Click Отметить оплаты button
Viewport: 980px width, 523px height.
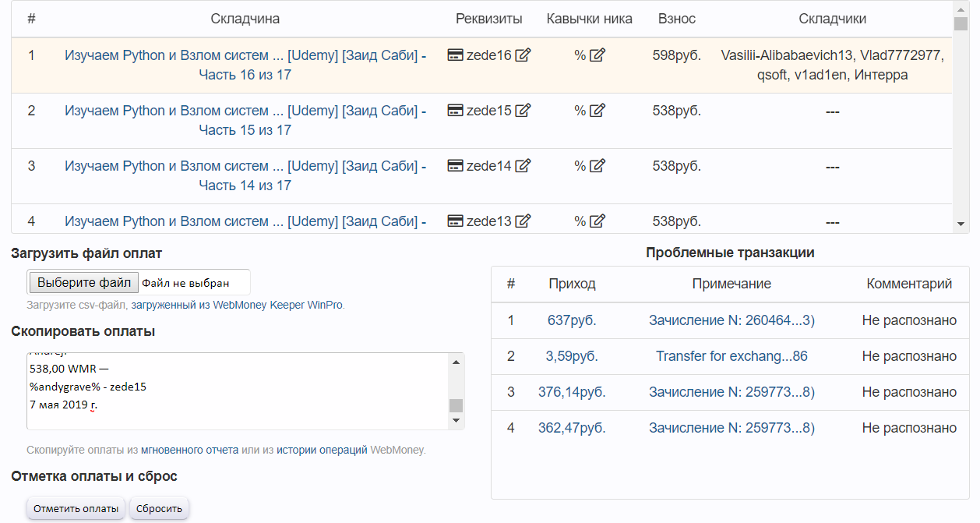click(76, 509)
